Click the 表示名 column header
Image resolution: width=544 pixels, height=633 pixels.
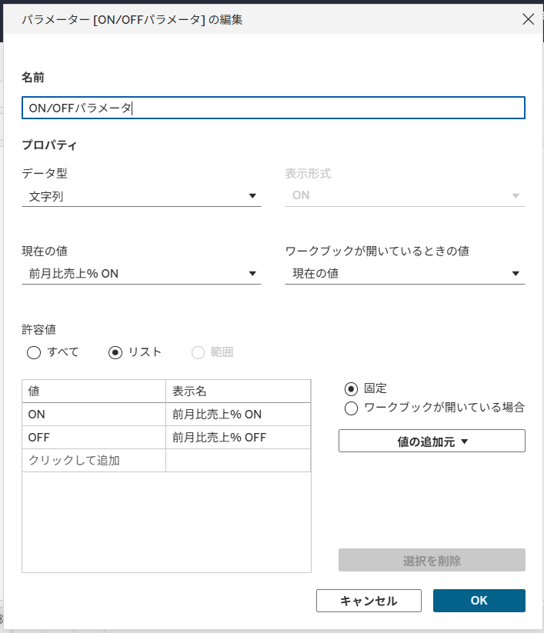click(238, 391)
